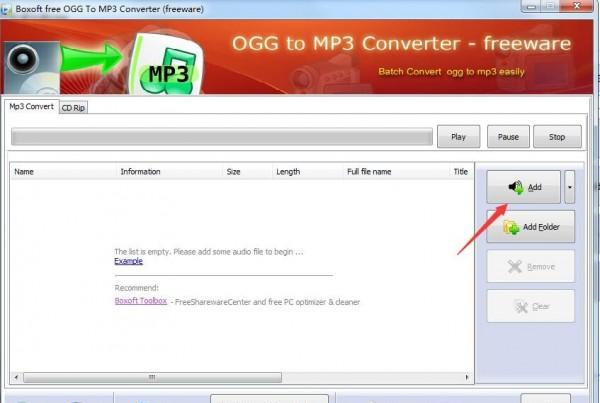Click the scrollbar left arrow
600x403 pixels.
[16, 377]
